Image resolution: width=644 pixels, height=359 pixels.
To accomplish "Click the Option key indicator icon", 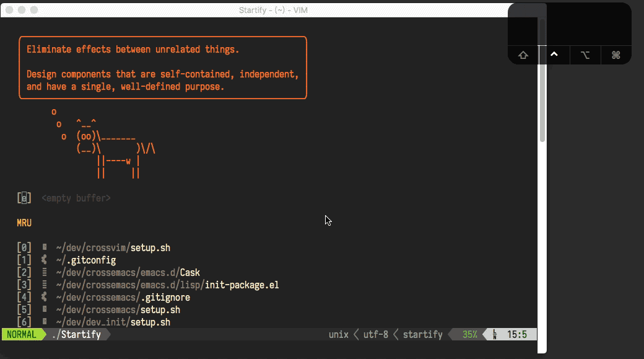I will 585,55.
